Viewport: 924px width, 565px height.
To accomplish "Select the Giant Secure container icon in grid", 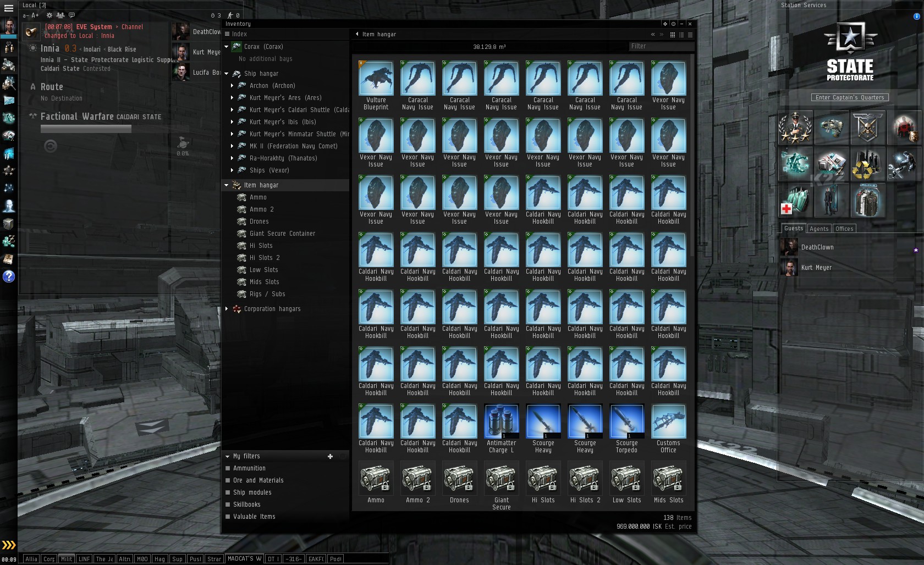I will [502, 485].
